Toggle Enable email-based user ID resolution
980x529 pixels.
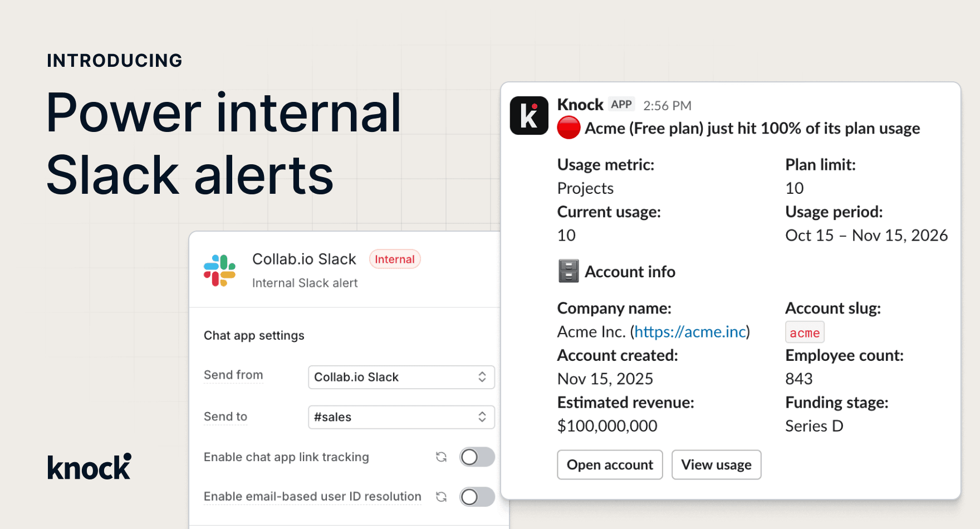pyautogui.click(x=477, y=497)
